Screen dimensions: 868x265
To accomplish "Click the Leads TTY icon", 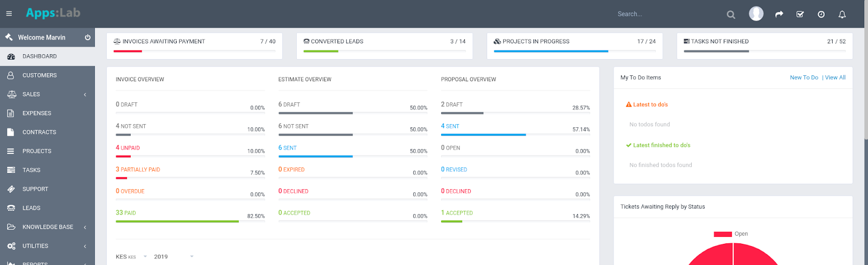I will point(11,208).
